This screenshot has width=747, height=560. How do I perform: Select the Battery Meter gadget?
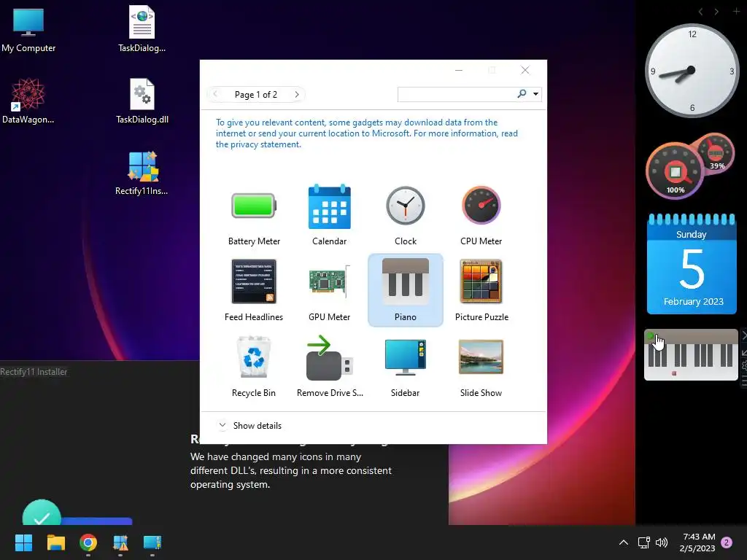(x=254, y=215)
